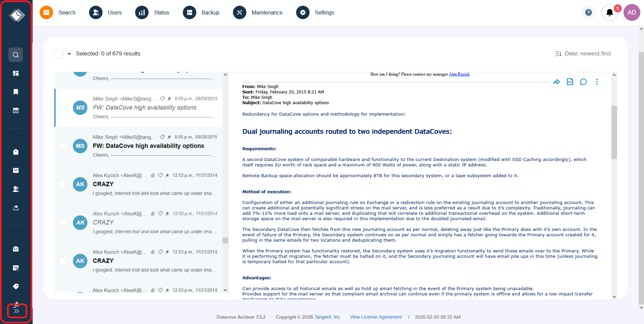Click pin icon on 12:53 p.m. bold first CRAZY email
Viewport: 644px width, 324px height.
pyautogui.click(x=167, y=175)
